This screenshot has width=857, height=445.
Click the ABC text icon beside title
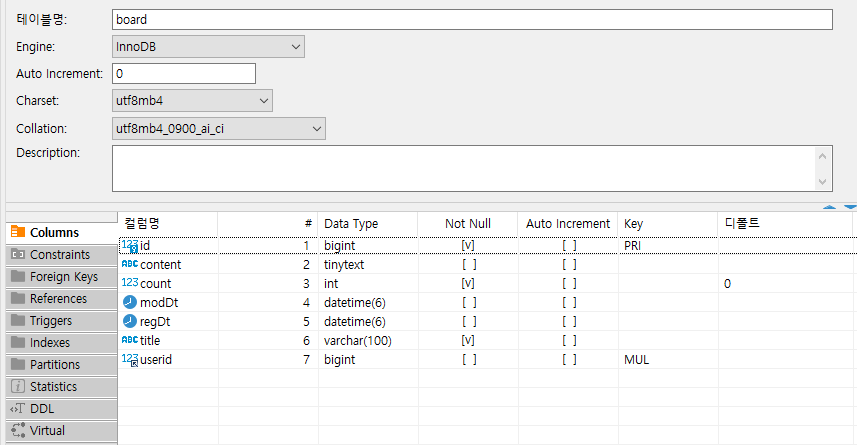pos(130,340)
